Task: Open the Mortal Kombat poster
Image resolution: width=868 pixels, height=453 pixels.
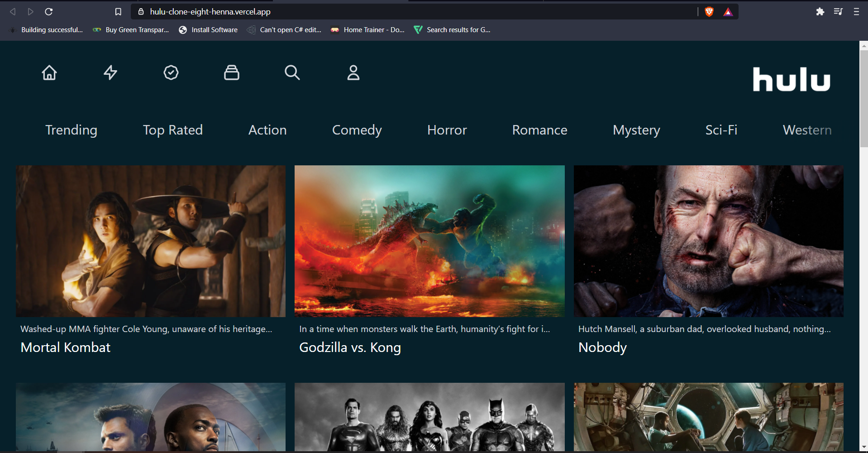Action: coord(151,241)
